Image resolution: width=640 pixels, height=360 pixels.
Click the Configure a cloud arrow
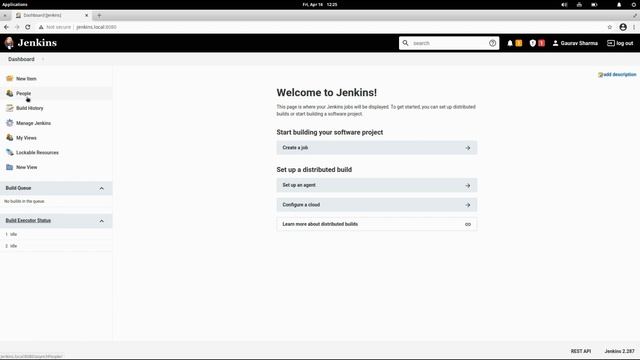click(x=468, y=205)
